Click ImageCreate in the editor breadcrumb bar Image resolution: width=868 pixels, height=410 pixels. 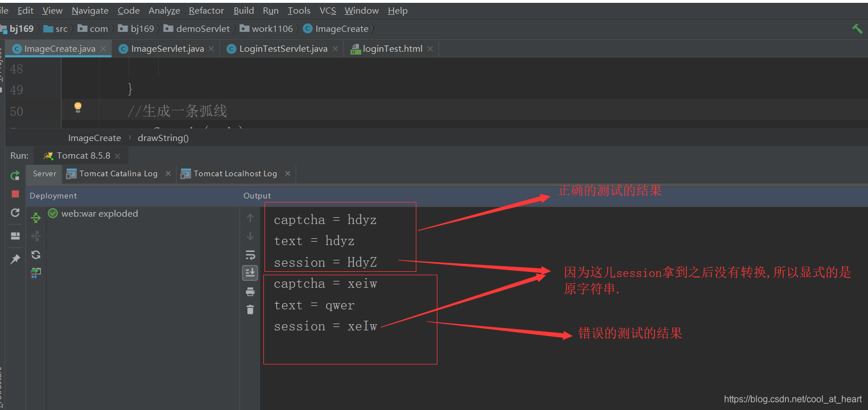click(x=94, y=138)
